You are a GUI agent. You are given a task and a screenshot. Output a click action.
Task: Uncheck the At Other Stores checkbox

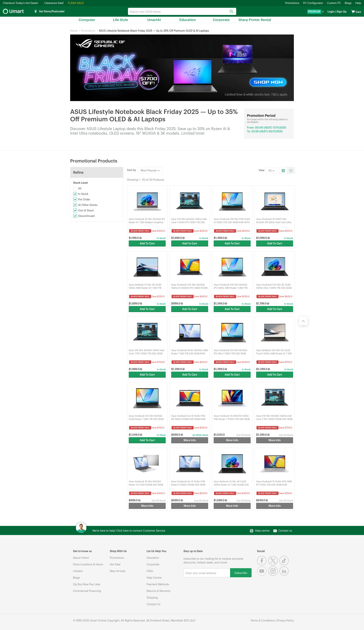point(75,205)
